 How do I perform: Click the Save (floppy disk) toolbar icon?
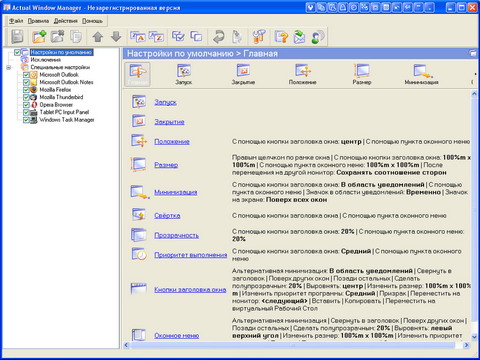(x=17, y=36)
